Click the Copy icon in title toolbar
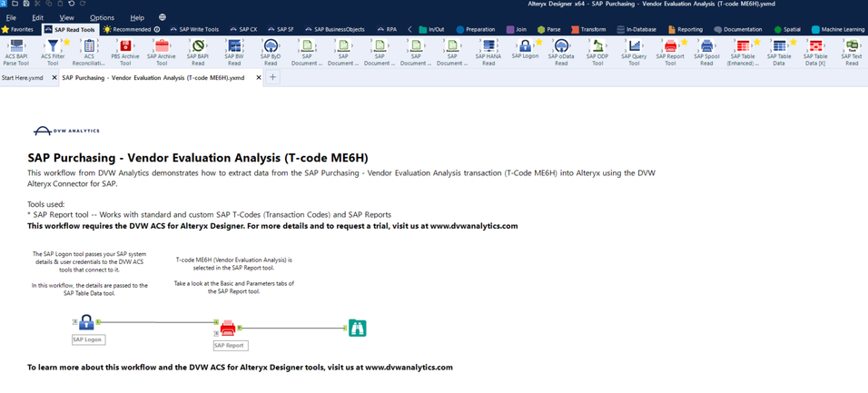Image resolution: width=868 pixels, height=393 pixels. click(50, 4)
